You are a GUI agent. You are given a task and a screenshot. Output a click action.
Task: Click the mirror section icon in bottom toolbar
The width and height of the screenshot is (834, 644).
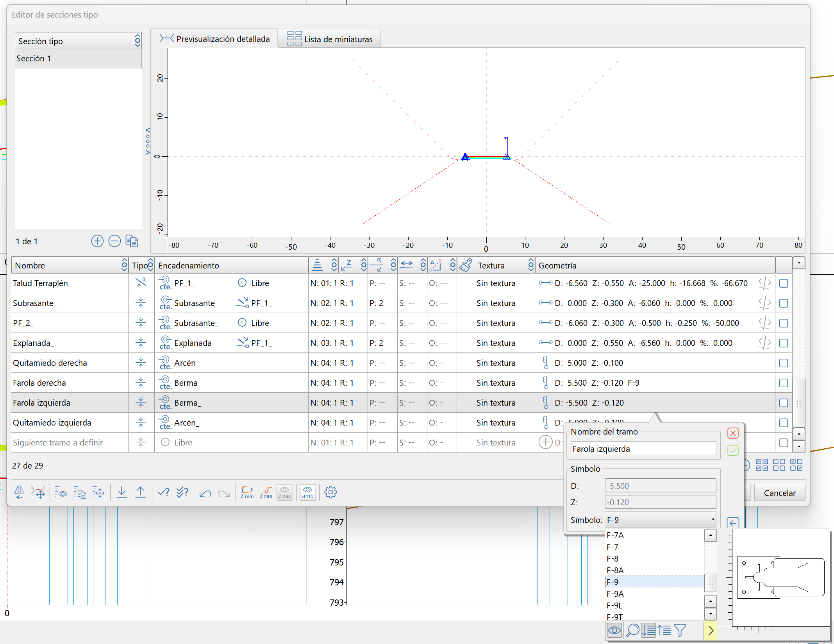(19, 492)
